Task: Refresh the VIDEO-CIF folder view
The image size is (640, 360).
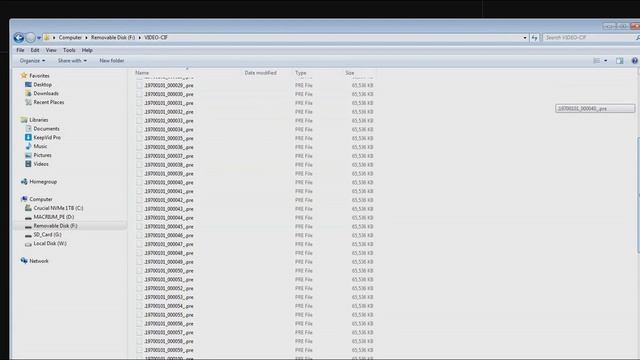Action: [534, 38]
